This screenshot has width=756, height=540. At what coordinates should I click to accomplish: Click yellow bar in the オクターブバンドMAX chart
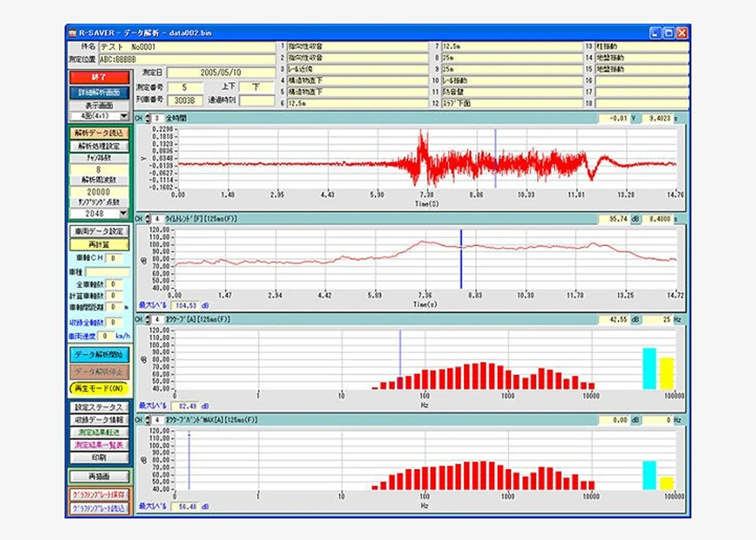tap(667, 483)
